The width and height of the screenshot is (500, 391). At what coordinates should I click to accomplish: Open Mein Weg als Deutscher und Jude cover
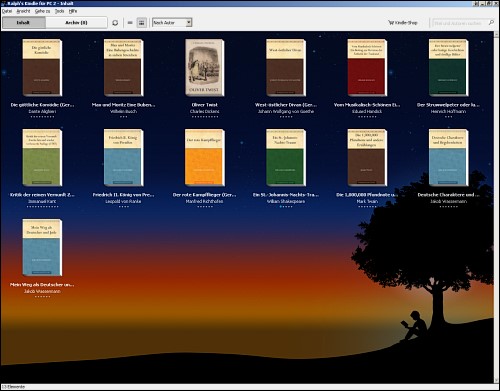(42, 247)
